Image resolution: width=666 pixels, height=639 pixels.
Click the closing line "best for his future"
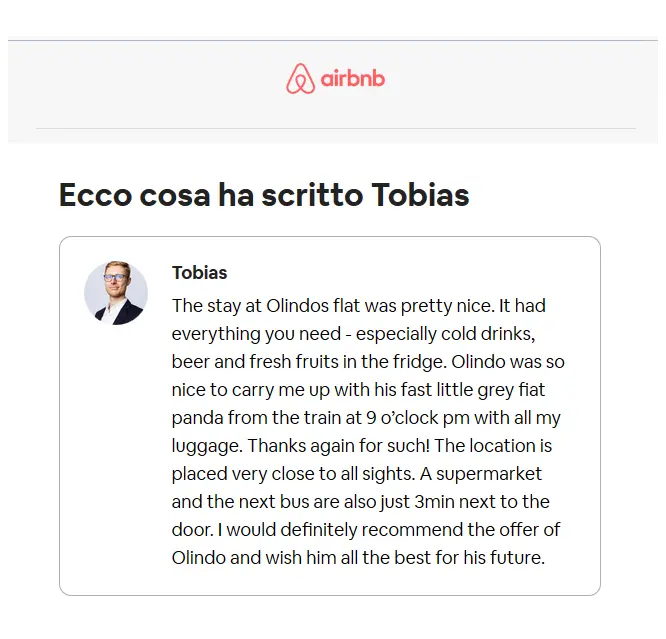point(469,558)
